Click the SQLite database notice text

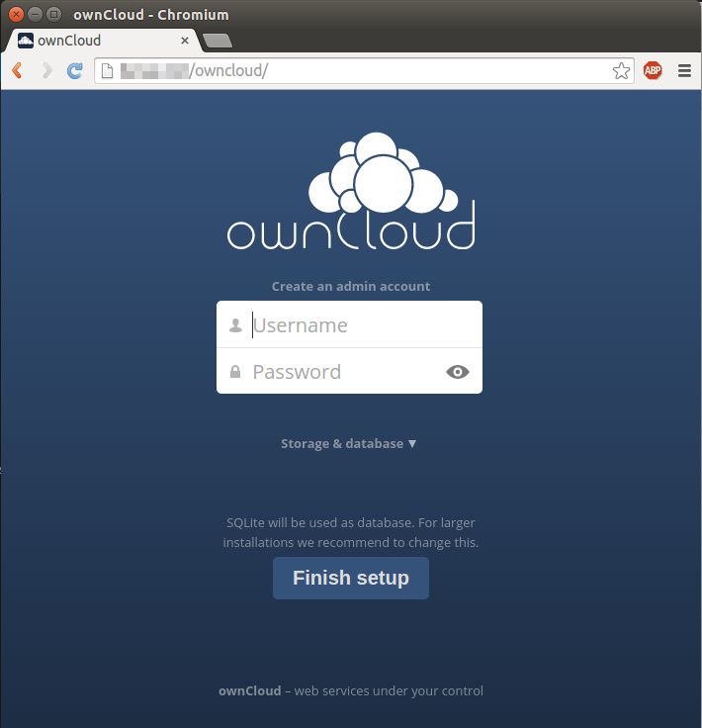pyautogui.click(x=351, y=532)
